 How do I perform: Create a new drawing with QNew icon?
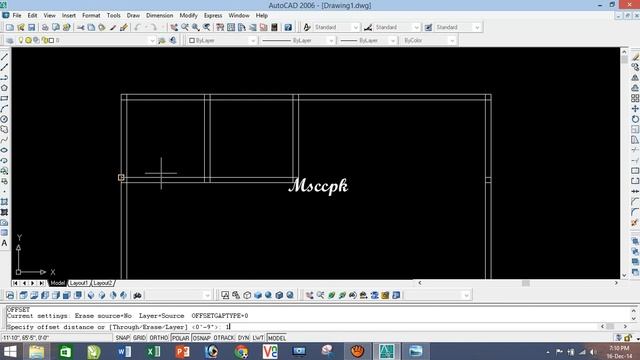[10, 27]
